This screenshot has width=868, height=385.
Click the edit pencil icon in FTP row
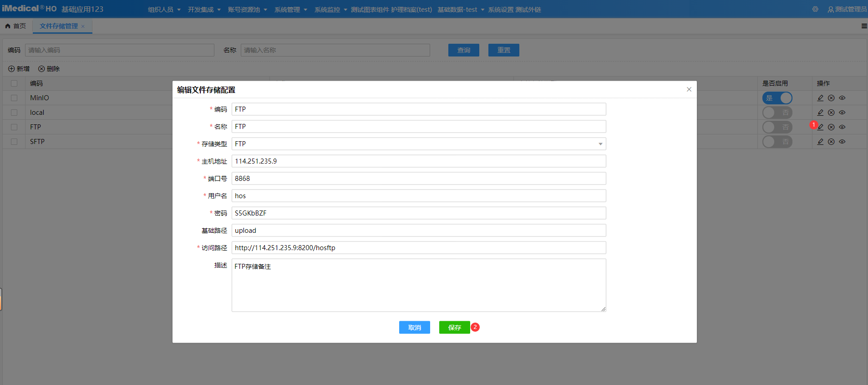pyautogui.click(x=820, y=127)
